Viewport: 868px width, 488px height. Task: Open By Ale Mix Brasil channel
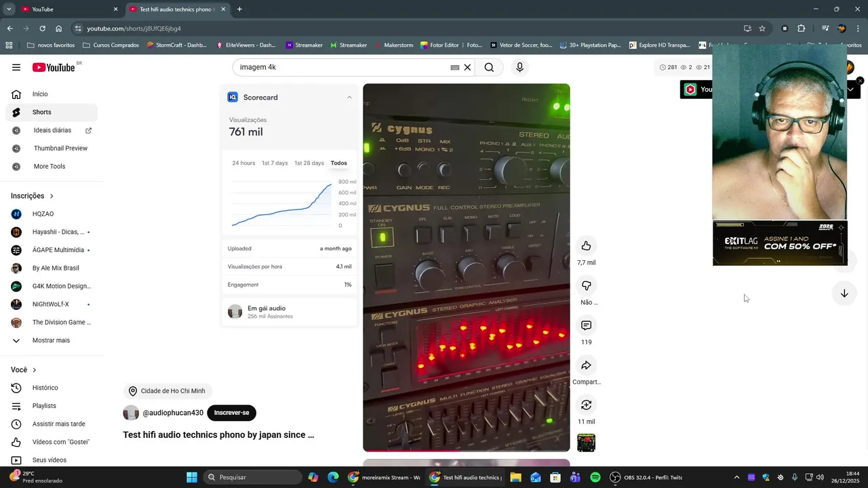[x=52, y=268]
